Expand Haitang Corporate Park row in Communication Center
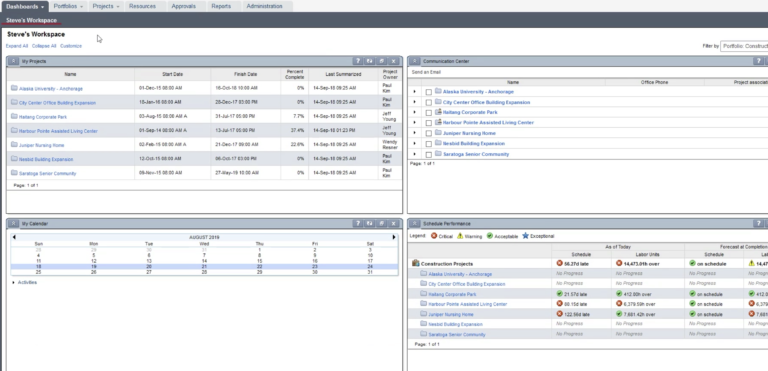The image size is (768, 371). [x=414, y=112]
